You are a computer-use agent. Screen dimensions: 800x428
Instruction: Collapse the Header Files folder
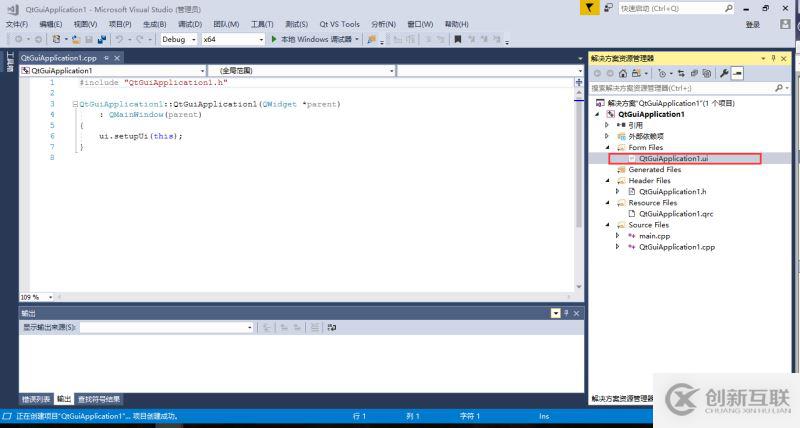[x=607, y=181]
